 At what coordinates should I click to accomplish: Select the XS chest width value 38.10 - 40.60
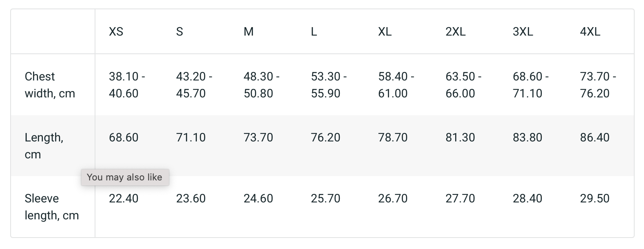[127, 85]
